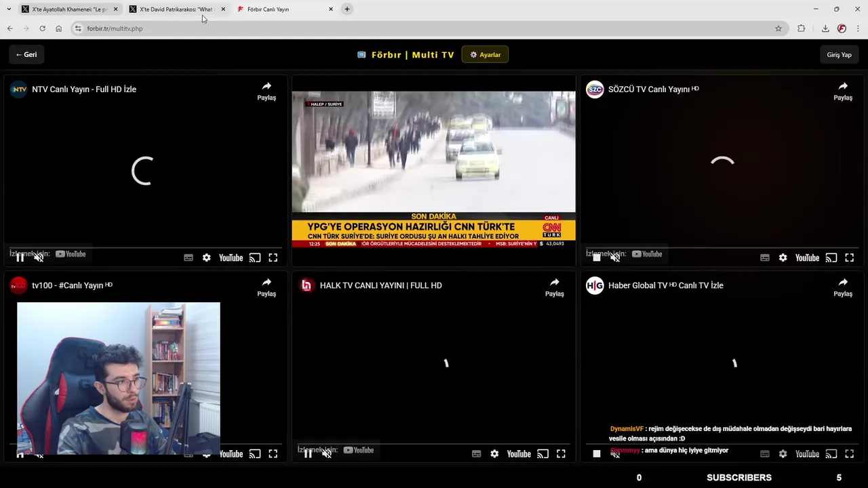
Task: Click the tv100 channel avatar
Action: (x=19, y=285)
